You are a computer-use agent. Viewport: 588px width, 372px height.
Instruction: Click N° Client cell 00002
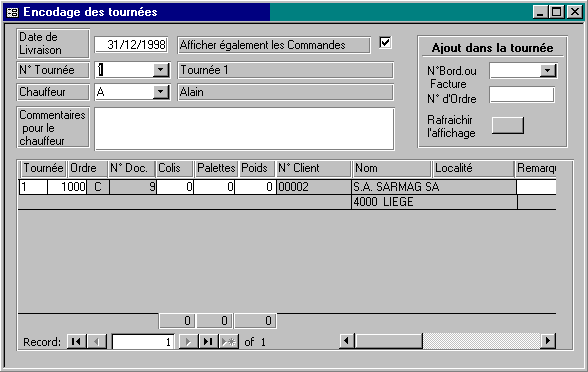(x=314, y=187)
